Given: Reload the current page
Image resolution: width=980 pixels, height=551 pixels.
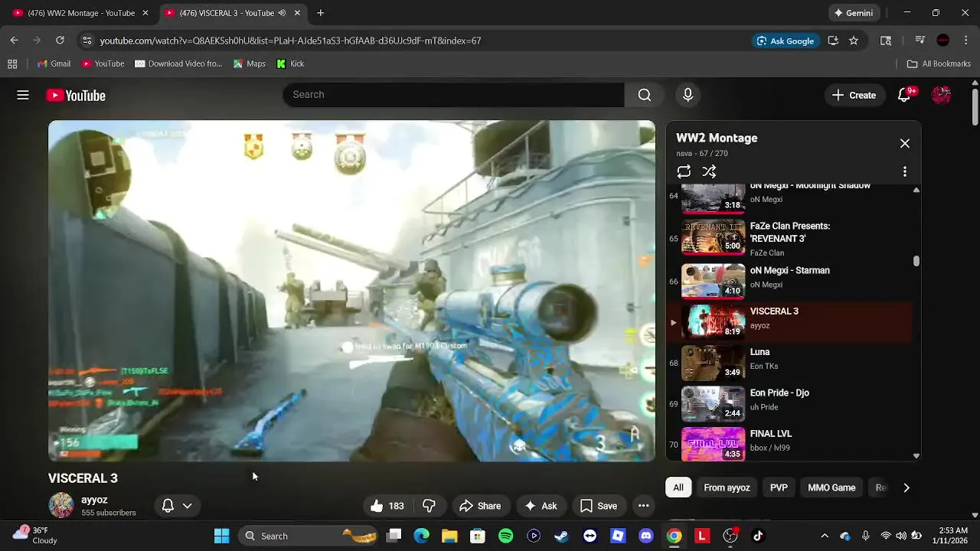Looking at the screenshot, I should [x=60, y=41].
